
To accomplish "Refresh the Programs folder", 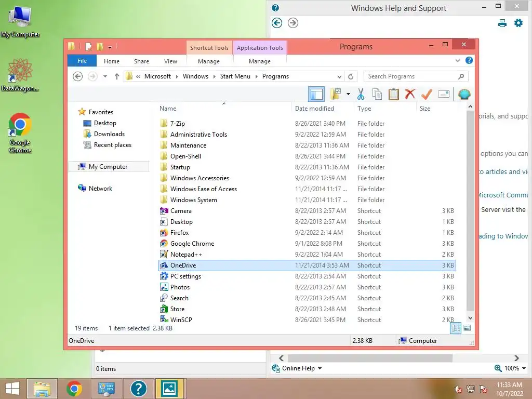I will pos(351,77).
